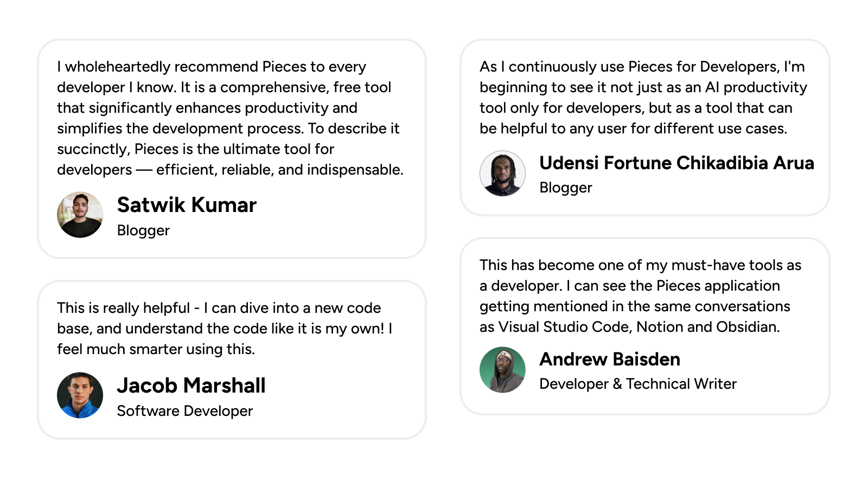Screen dimensions: 868x488
Task: Select the Satwik Kumar name heading
Action: 187,205
